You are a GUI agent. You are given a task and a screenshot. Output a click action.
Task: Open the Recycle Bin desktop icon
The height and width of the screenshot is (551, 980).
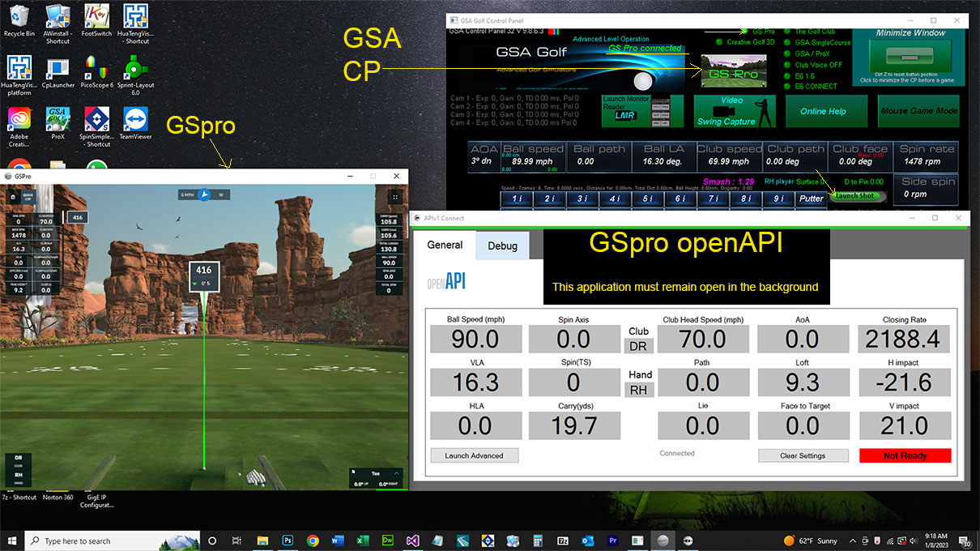pyautogui.click(x=19, y=21)
